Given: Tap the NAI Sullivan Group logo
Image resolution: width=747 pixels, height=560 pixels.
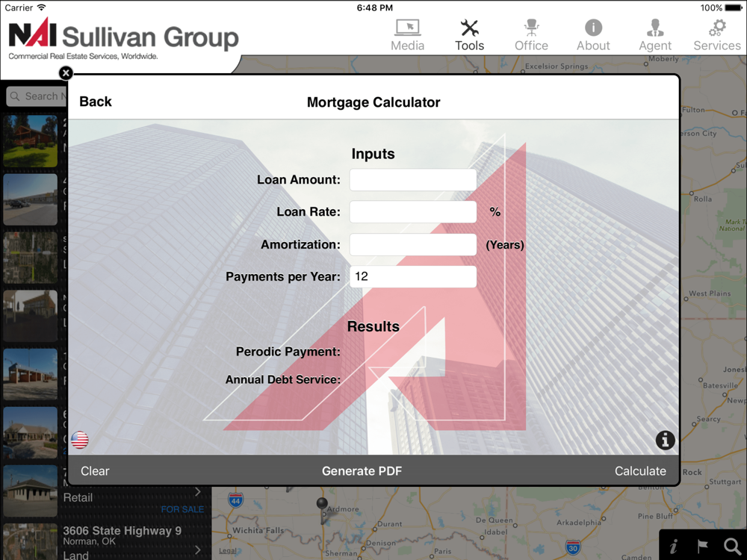Looking at the screenshot, I should [124, 39].
